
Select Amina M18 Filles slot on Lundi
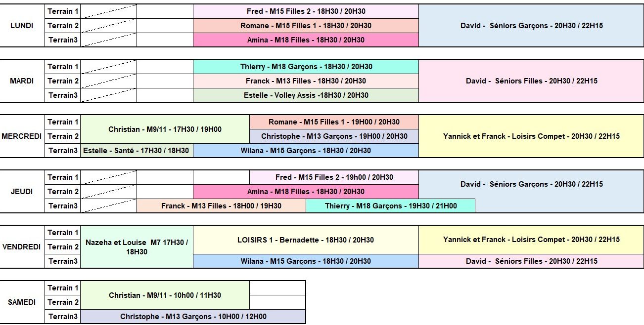coord(306,40)
